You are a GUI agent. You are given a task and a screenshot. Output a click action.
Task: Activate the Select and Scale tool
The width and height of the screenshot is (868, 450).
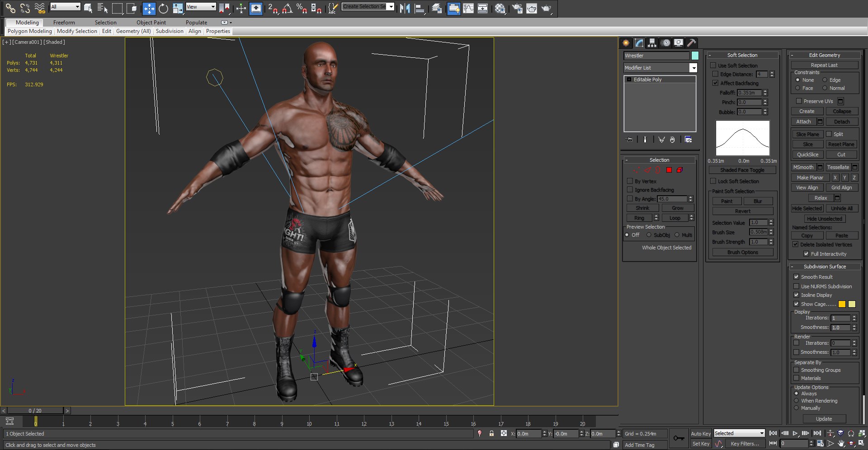click(178, 8)
